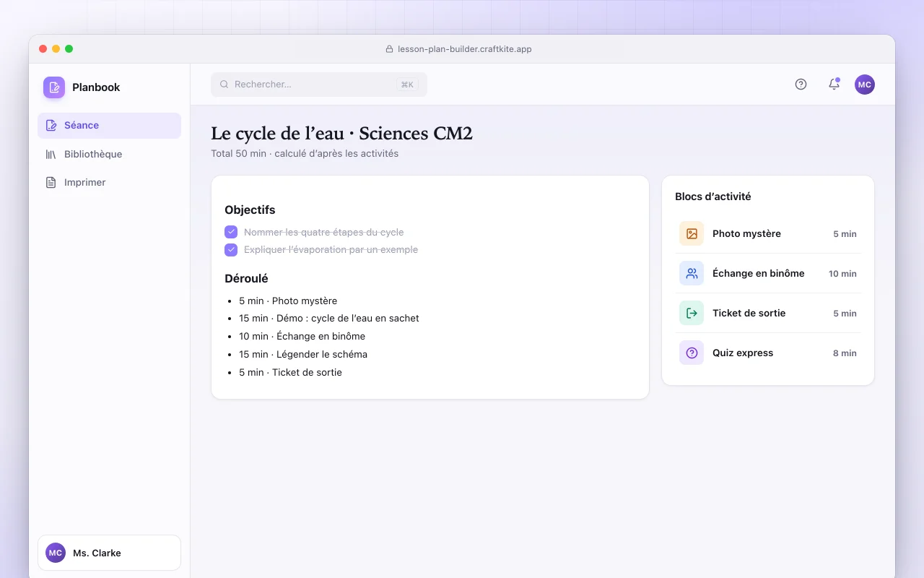
Task: Click "15 min · Légender le schéma" list item
Action: [x=303, y=354]
